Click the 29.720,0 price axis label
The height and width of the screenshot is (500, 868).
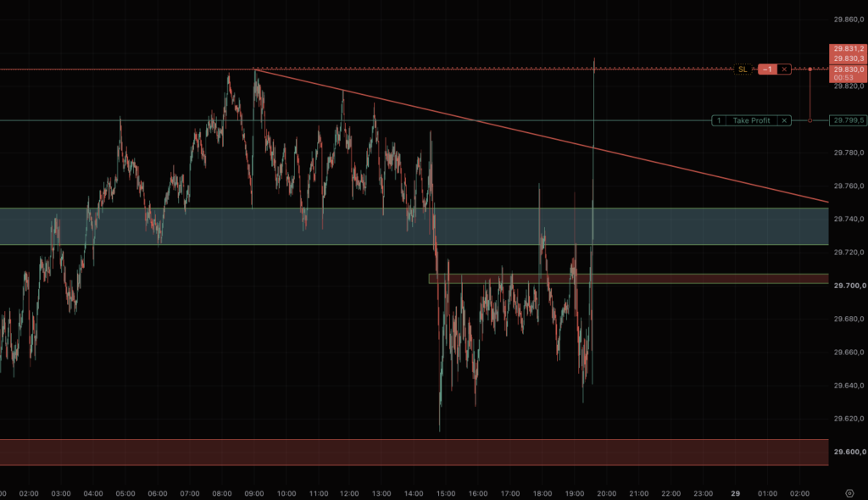tap(849, 253)
